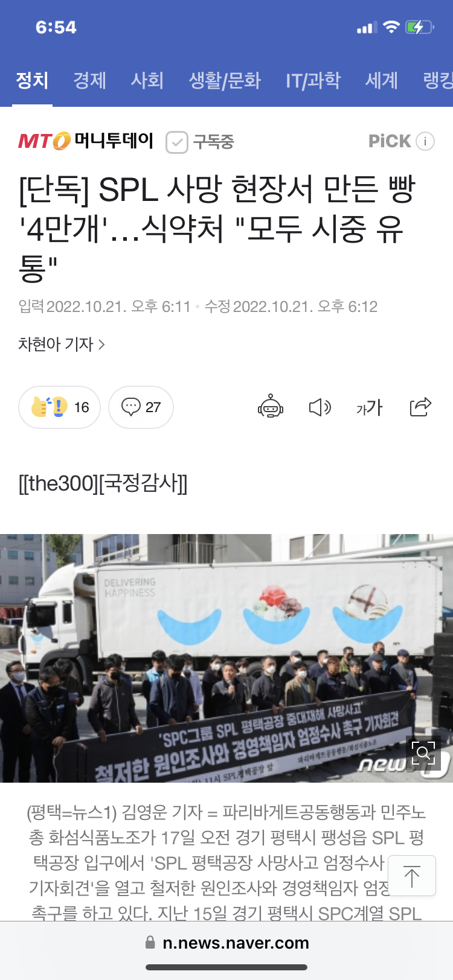The width and height of the screenshot is (453, 980).
Task: Expand reporter 차현아 기자 profile
Action: tap(62, 344)
